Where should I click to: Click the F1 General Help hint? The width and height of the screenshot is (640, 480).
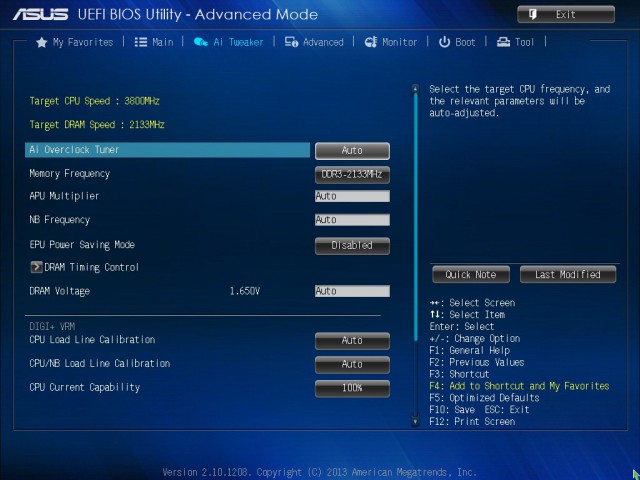469,350
